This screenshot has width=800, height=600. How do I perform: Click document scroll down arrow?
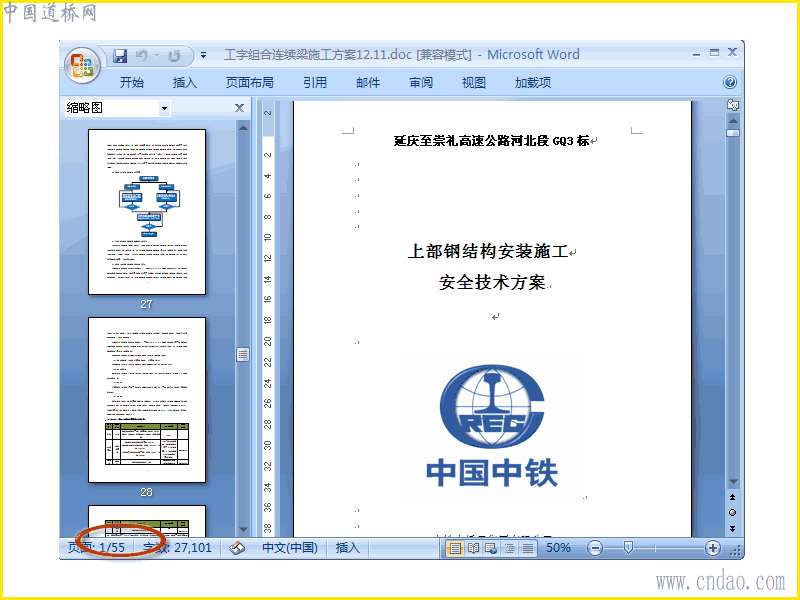point(733,482)
